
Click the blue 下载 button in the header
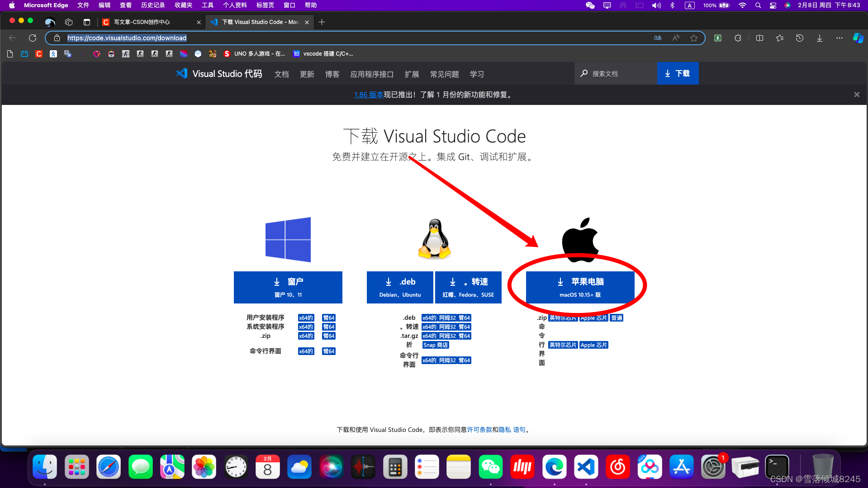(678, 73)
